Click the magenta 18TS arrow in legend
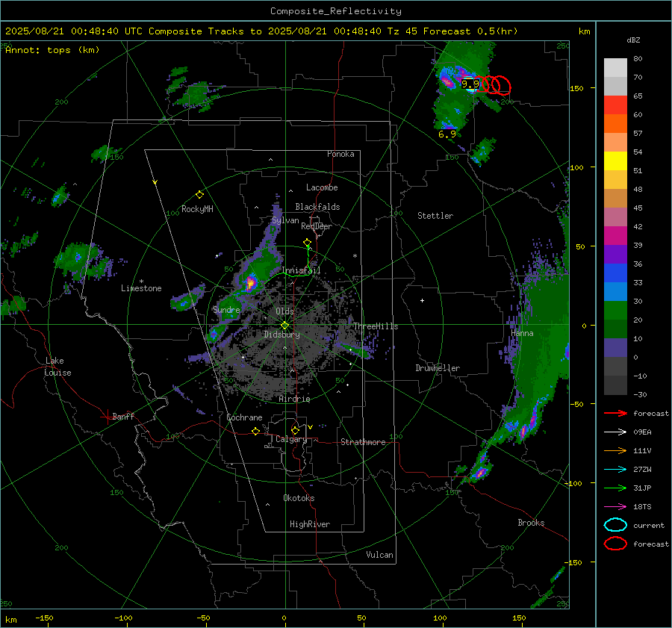 tap(615, 507)
